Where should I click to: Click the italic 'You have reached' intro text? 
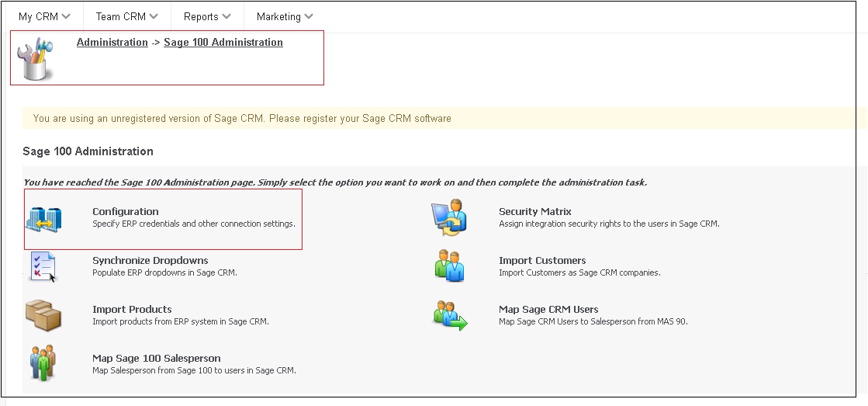point(335,182)
